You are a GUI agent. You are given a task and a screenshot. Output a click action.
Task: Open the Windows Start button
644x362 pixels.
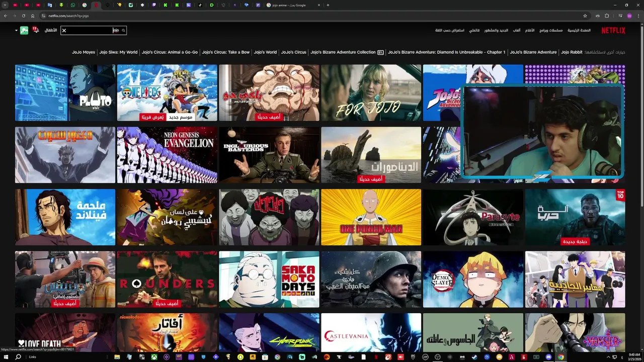(6, 357)
